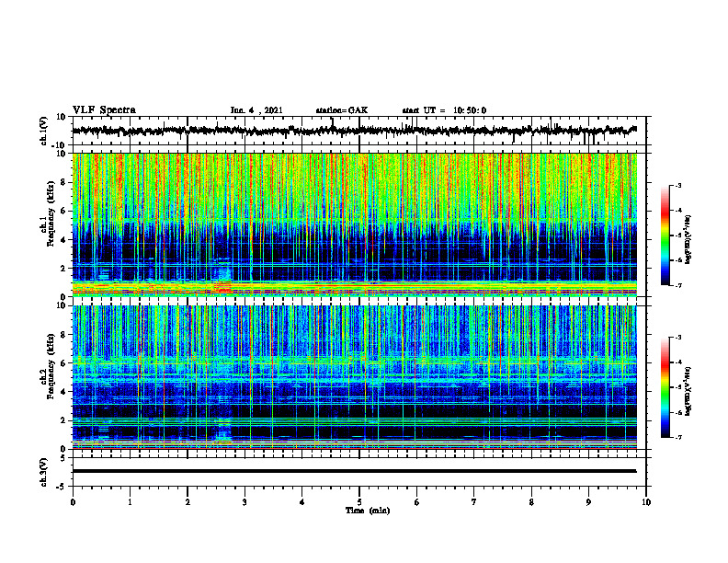
Task: Click time axis tick label "8"
Action: pos(531,502)
